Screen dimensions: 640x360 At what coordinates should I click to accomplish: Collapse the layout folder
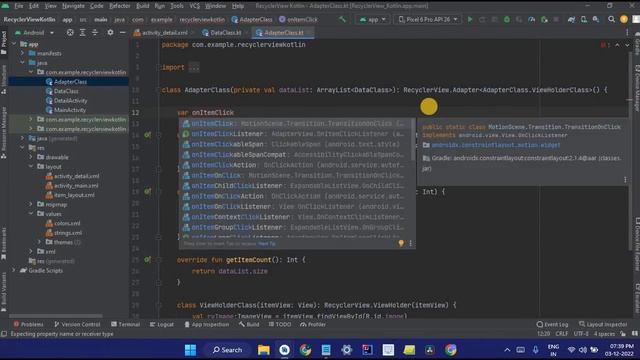[31, 167]
